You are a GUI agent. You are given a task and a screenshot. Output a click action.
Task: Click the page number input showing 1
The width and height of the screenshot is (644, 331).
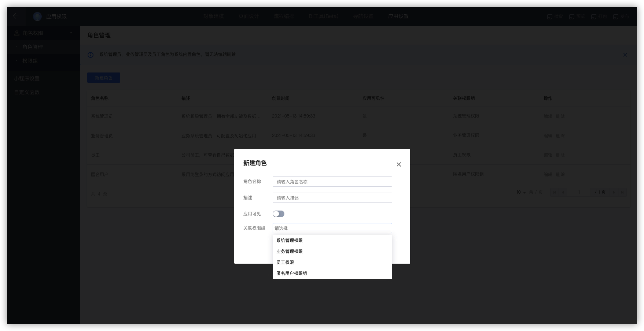[x=579, y=192]
